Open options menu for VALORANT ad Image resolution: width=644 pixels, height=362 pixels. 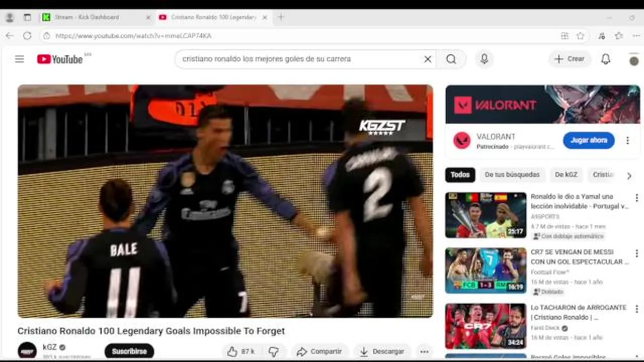tap(627, 141)
